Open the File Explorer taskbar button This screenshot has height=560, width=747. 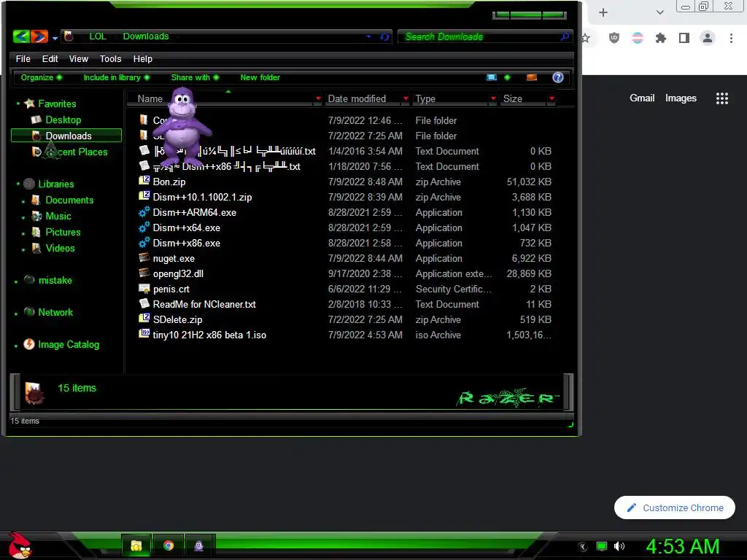tap(136, 545)
